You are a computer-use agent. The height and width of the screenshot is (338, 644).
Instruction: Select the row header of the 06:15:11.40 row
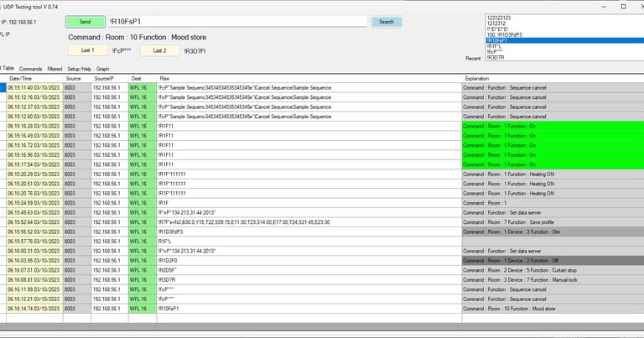click(x=3, y=87)
